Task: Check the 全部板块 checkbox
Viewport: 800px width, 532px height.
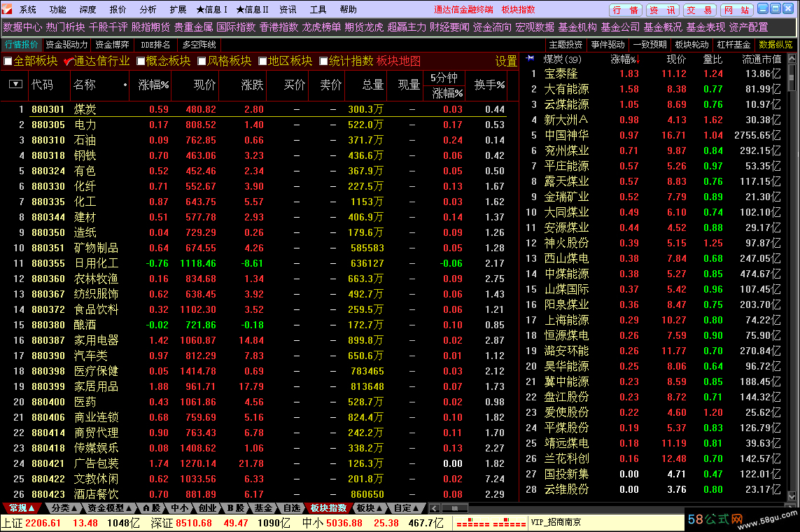Action: click(8, 61)
